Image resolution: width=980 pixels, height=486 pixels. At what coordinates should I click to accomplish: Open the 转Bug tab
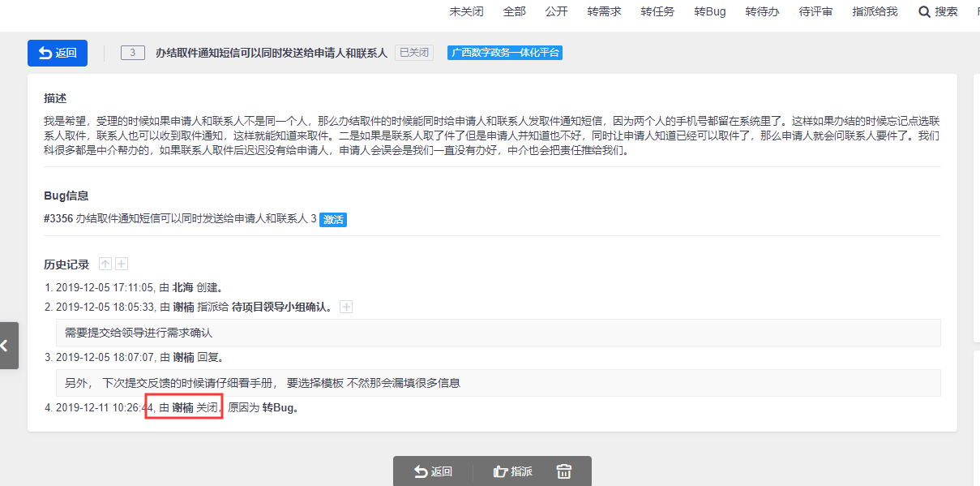(x=710, y=11)
